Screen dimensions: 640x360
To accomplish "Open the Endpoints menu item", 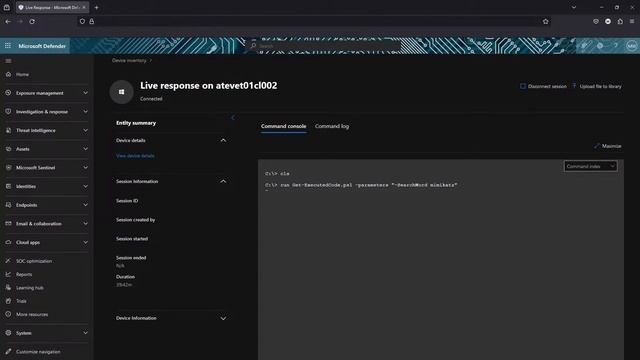I will point(27,205).
